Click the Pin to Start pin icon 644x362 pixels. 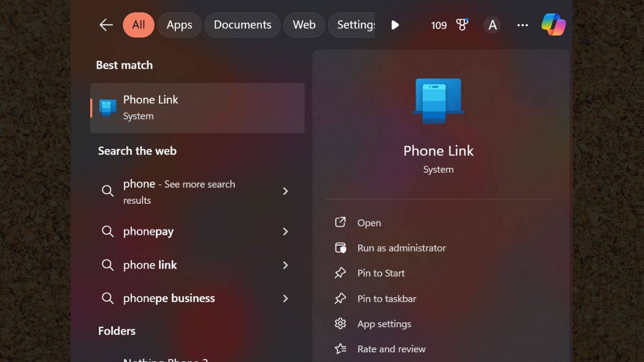tap(340, 273)
